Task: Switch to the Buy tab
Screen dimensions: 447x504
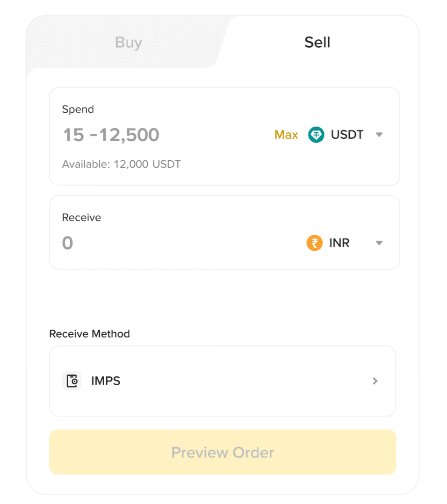Action: pyautogui.click(x=128, y=43)
